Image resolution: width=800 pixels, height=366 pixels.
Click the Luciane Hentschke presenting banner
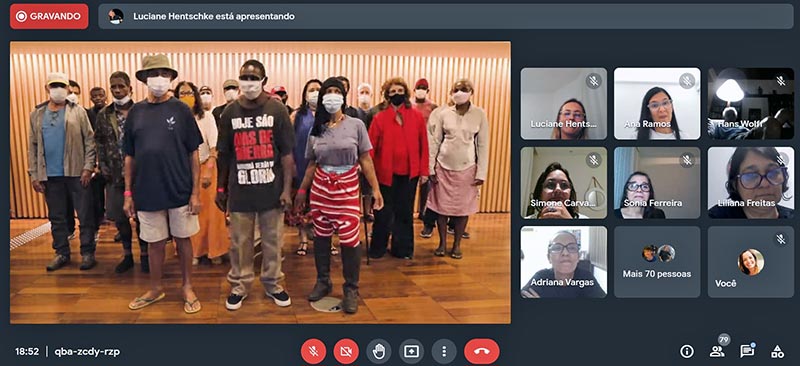click(x=446, y=16)
